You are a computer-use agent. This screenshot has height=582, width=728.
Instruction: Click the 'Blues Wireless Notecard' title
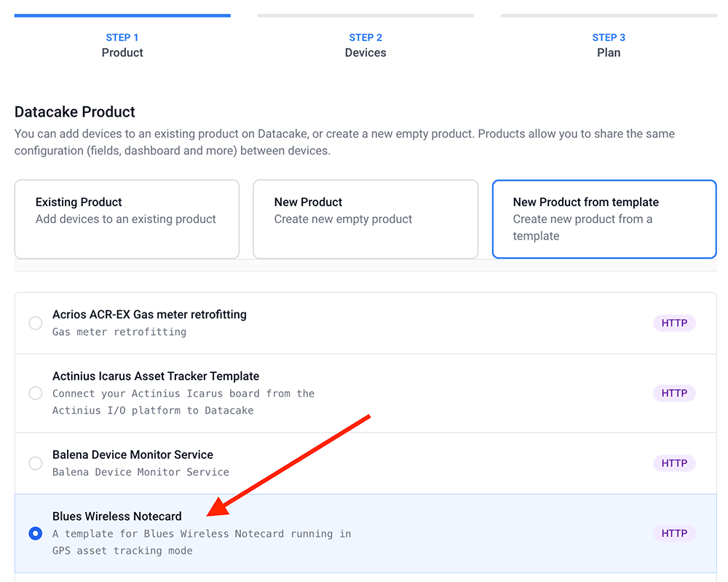tap(117, 516)
